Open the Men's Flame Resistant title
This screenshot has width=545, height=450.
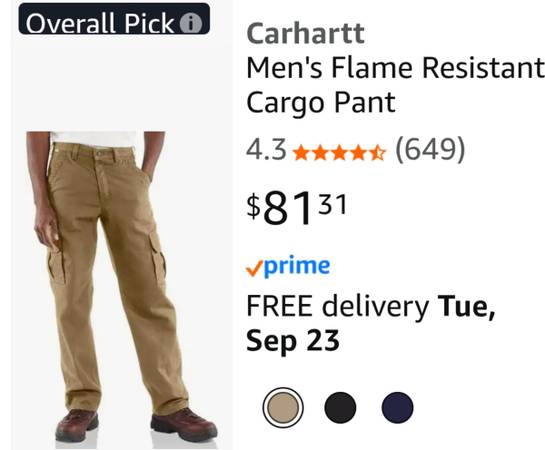(395, 67)
